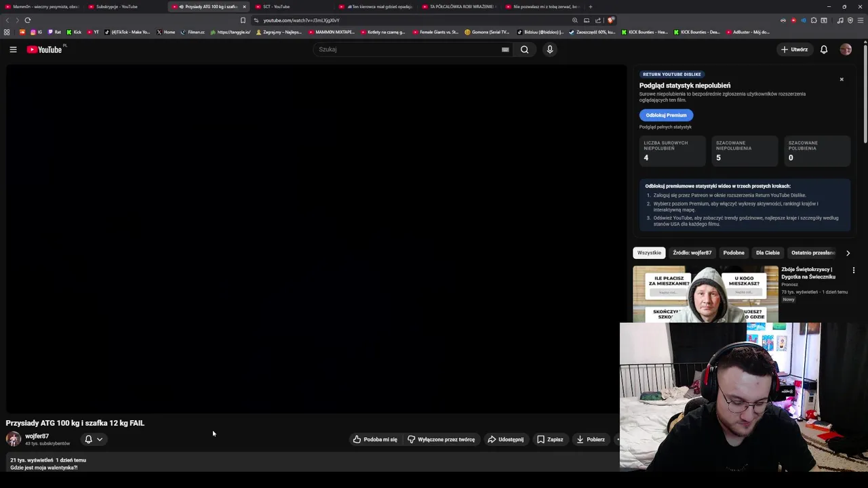Click the youtube.com address bar URL
The image size is (868, 488).
coord(301,20)
